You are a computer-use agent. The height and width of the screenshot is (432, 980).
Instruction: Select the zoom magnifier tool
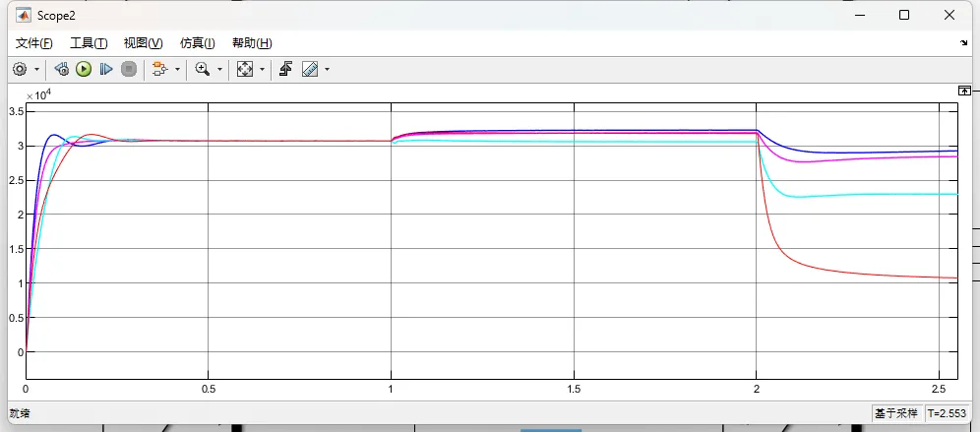(202, 69)
